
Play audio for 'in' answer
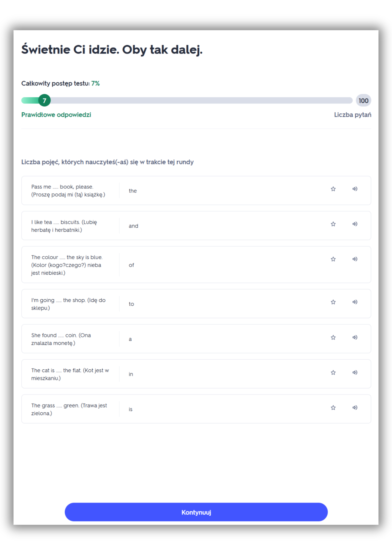[x=355, y=372]
